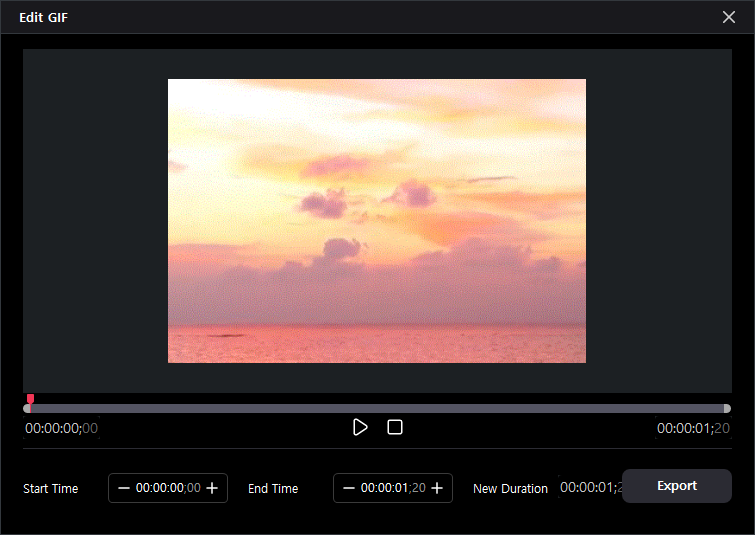The width and height of the screenshot is (755, 535).
Task: Click the total duration readout under timeline
Action: click(693, 428)
